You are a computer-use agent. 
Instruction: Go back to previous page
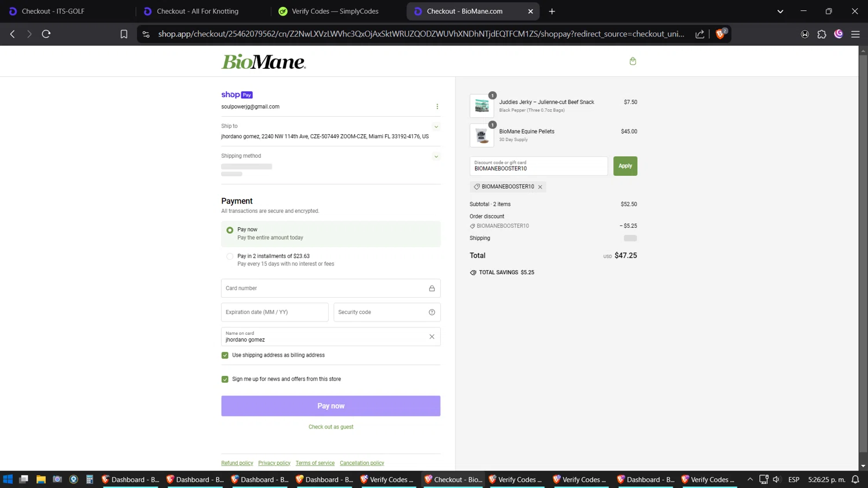point(13,34)
